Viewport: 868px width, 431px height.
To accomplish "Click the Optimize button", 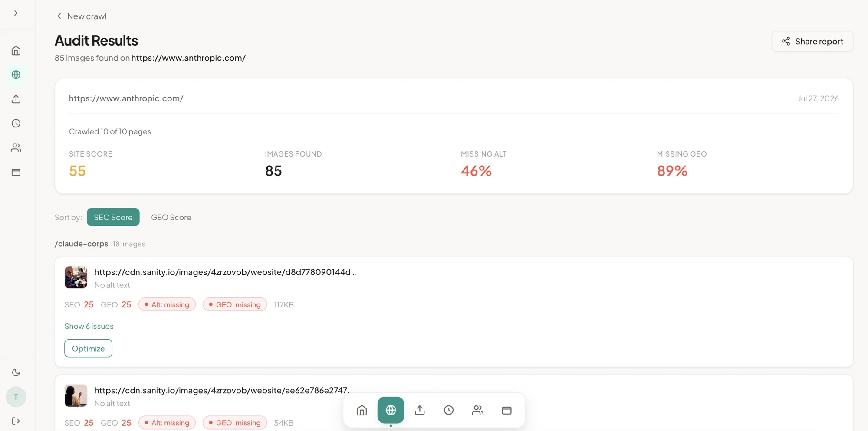I will 88,348.
